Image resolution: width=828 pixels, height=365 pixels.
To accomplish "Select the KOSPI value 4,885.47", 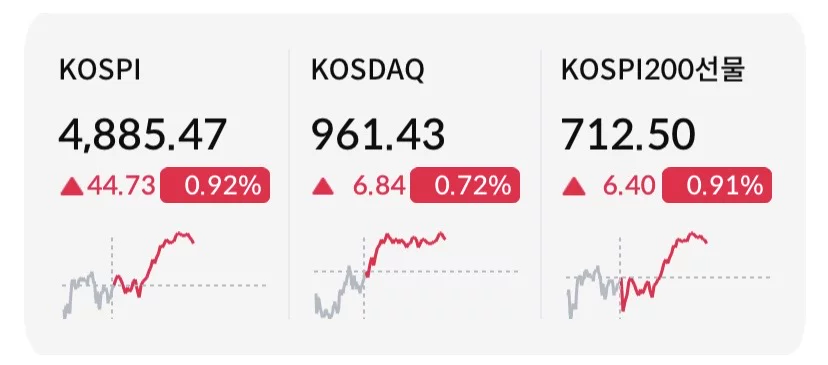I will [x=143, y=135].
